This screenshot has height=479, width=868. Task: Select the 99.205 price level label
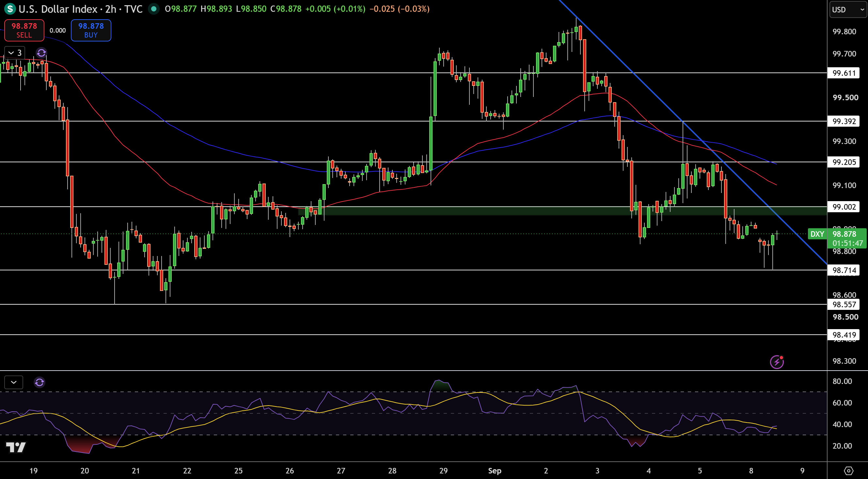[844, 162]
